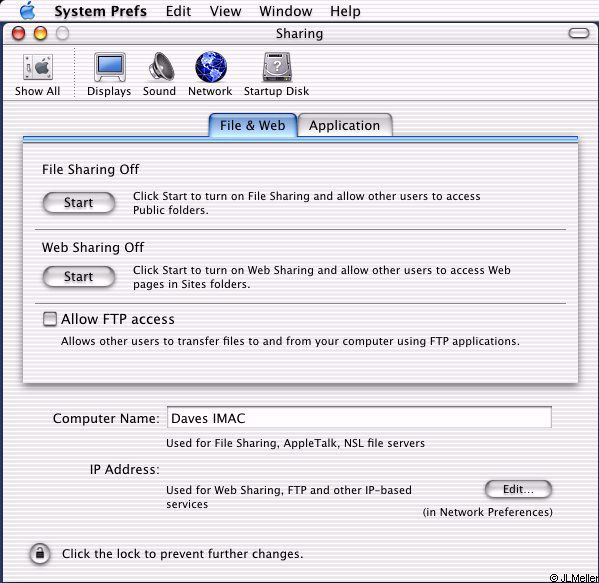Open the Show All preferences icon
Image resolution: width=599 pixels, height=583 pixels.
[37, 67]
